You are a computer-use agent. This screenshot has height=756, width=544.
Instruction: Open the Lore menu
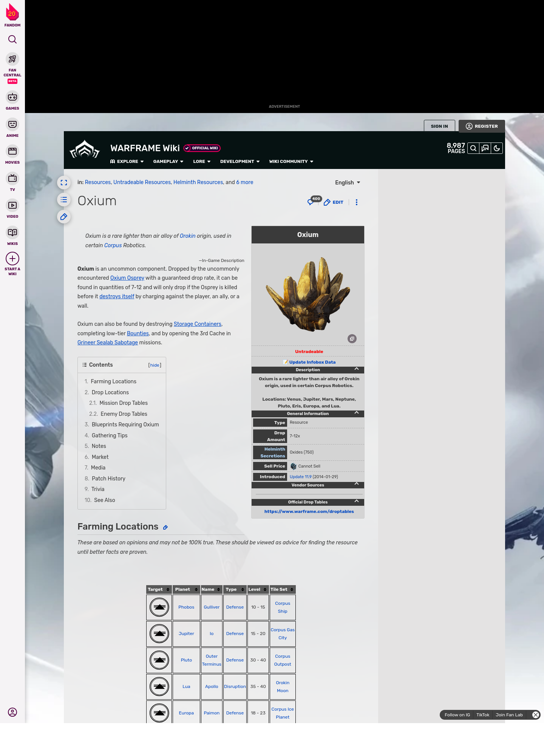coord(202,161)
